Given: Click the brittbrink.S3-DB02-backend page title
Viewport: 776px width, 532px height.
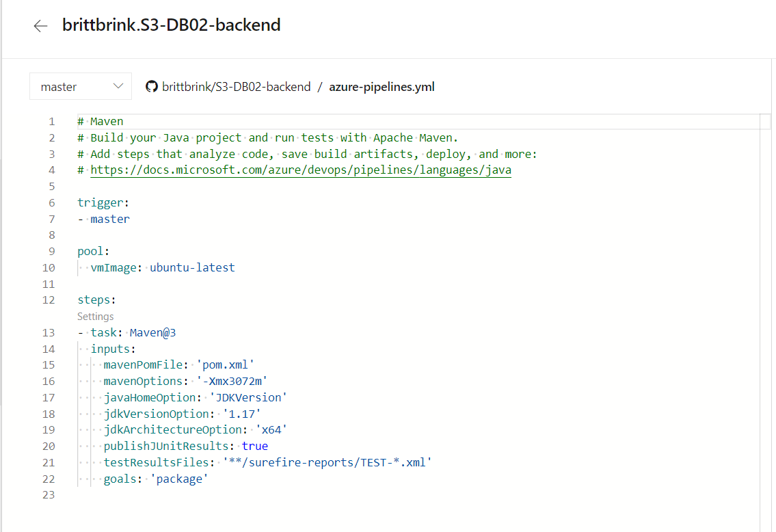Looking at the screenshot, I should 171,25.
